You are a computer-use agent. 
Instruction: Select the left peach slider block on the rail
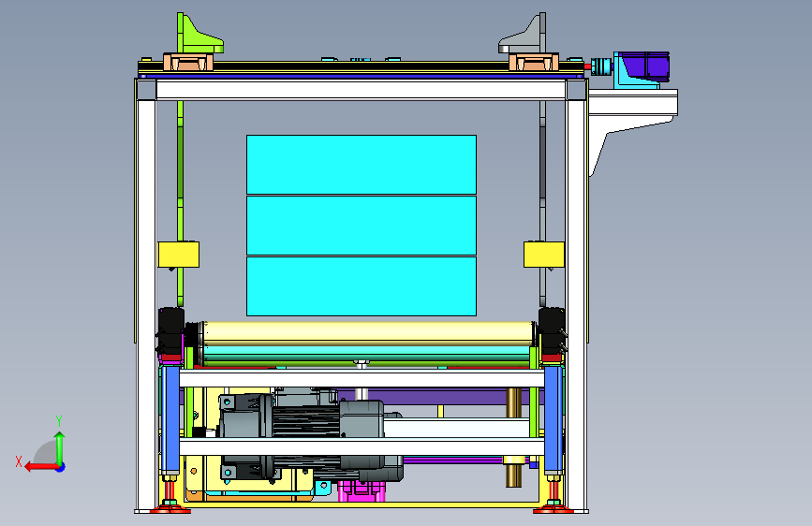tap(188, 62)
